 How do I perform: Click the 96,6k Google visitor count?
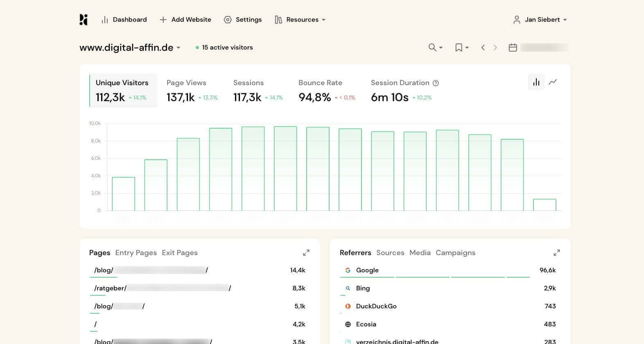(547, 270)
